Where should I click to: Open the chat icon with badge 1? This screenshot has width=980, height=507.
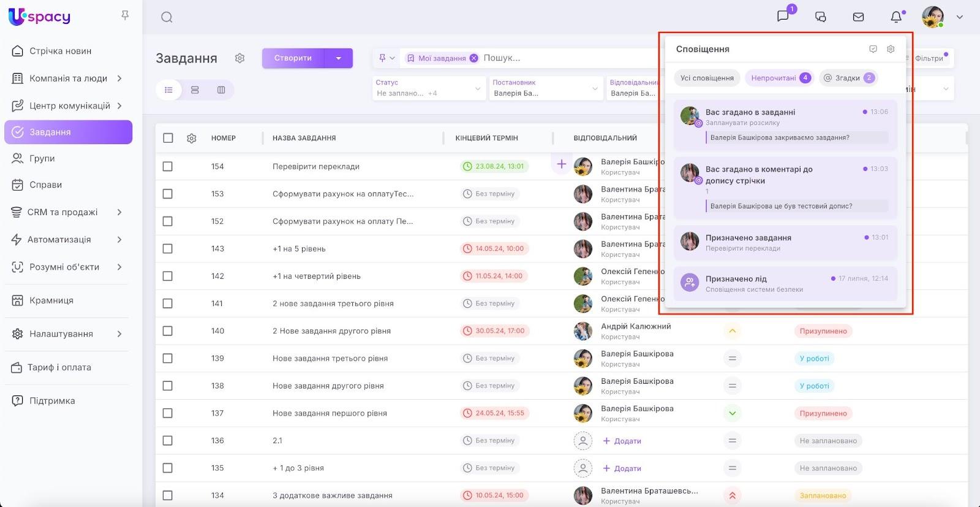pyautogui.click(x=783, y=17)
